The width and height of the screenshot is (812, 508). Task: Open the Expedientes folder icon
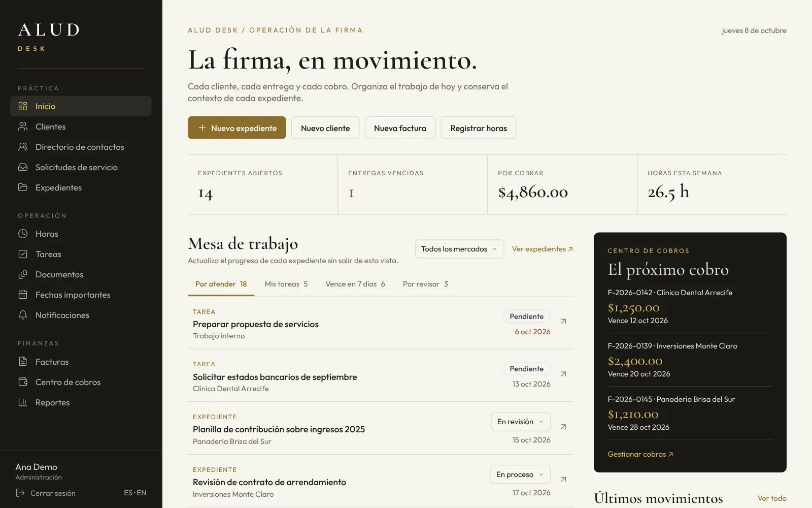23,187
